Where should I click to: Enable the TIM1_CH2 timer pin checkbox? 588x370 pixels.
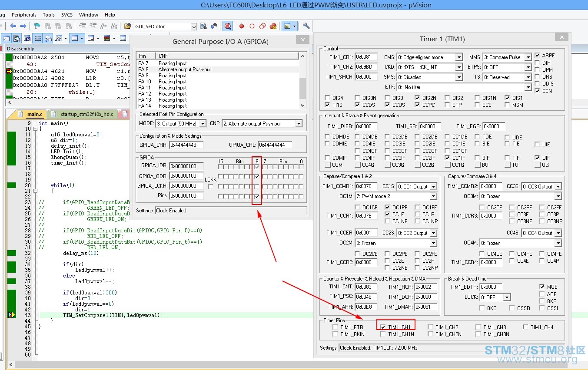click(430, 327)
